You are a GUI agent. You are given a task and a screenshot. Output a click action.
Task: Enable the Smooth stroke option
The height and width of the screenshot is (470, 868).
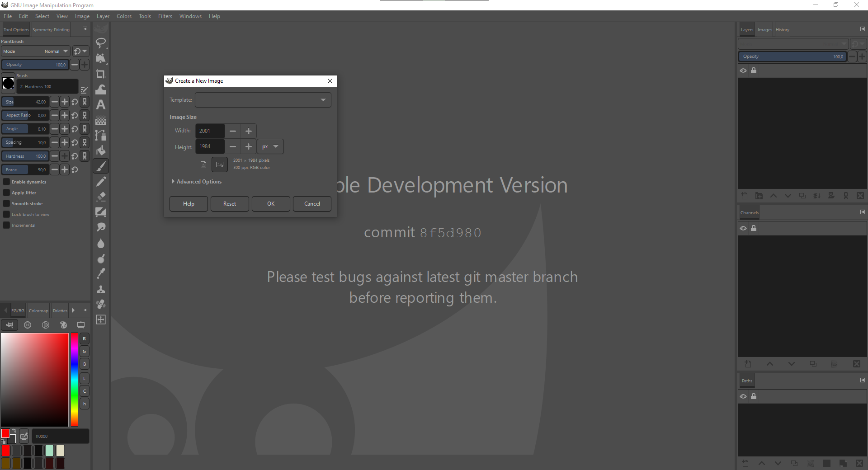(x=6, y=203)
